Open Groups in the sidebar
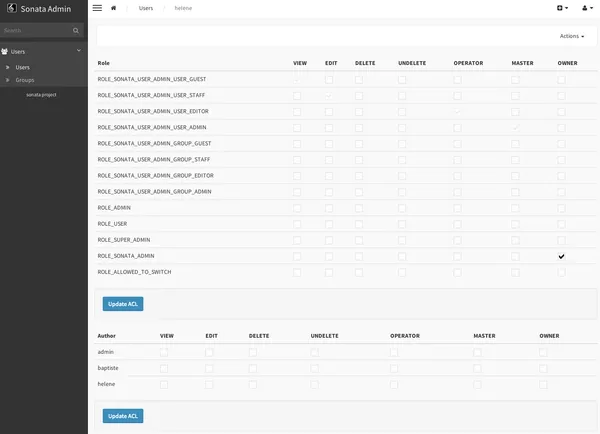The width and height of the screenshot is (600, 434). tap(25, 80)
